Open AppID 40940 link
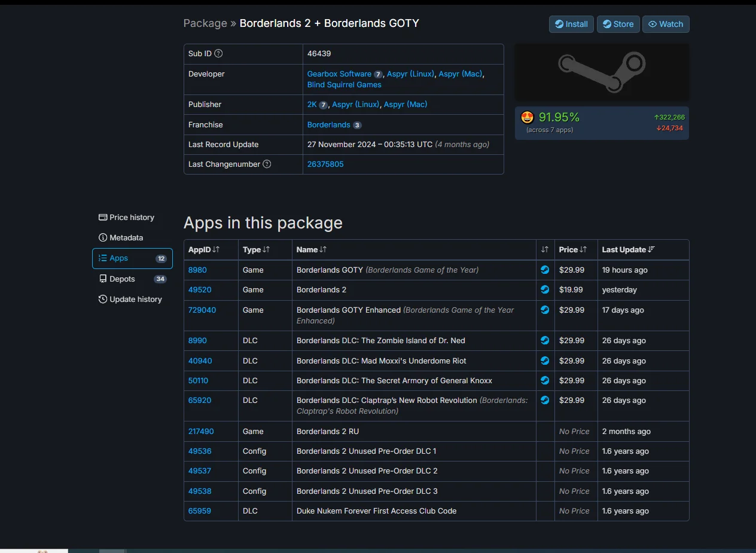 pos(200,360)
